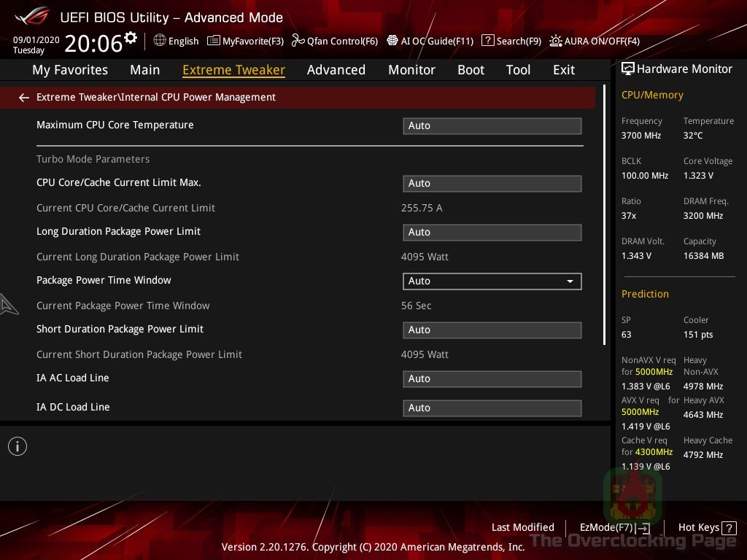Open Maximum CPU Core Temperature dropdown

point(492,125)
